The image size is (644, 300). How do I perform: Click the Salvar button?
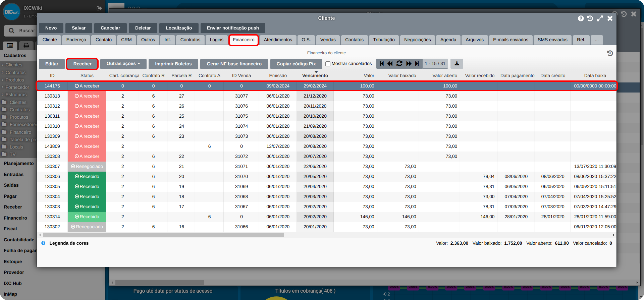point(78,28)
